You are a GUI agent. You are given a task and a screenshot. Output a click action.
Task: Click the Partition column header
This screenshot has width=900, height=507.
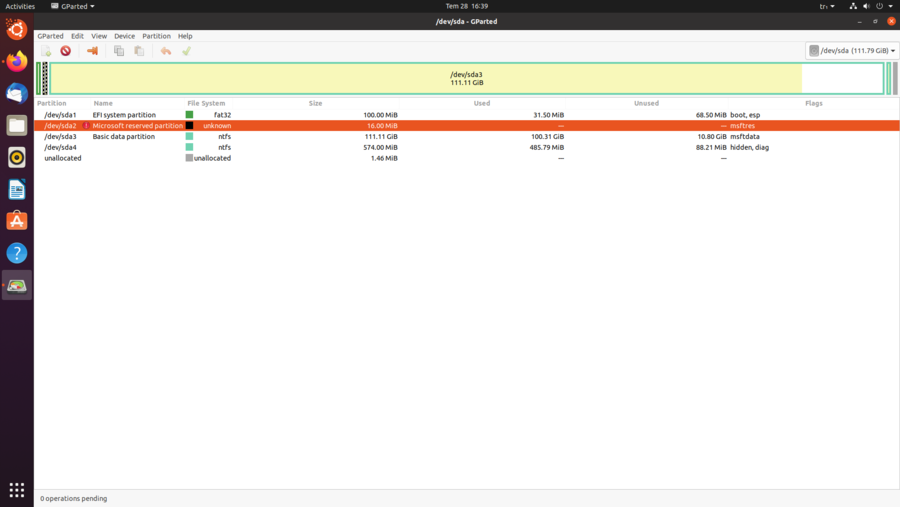[x=52, y=103]
